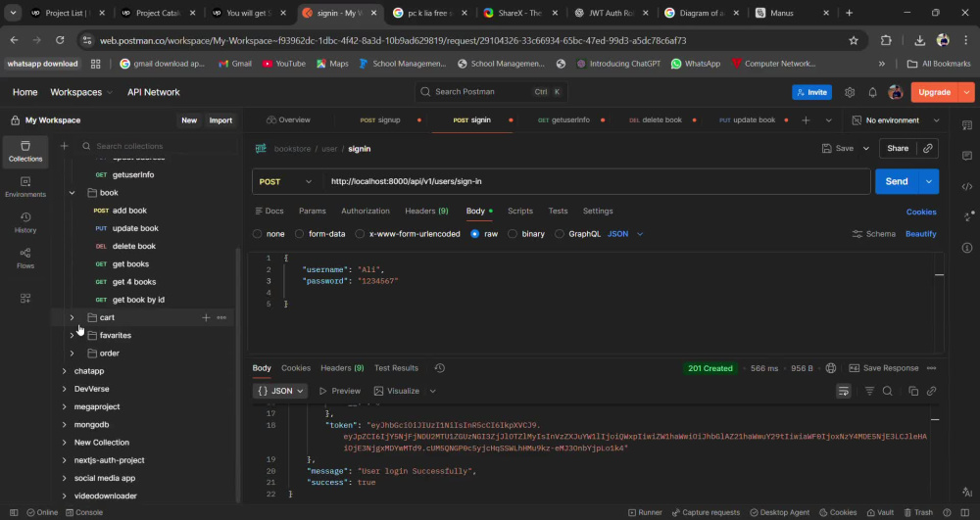Switch to the POST signup tab
This screenshot has height=520, width=980.
[x=380, y=119]
